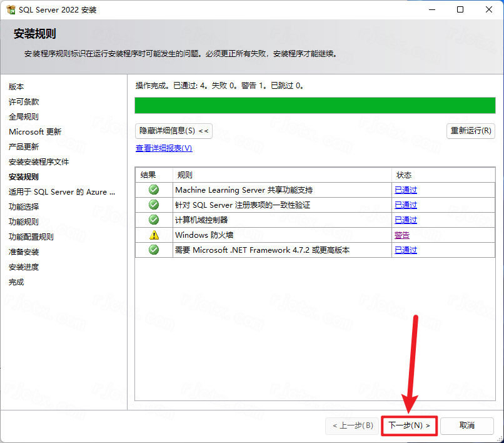Click the 规则 column header
504x443 pixels.
282,175
